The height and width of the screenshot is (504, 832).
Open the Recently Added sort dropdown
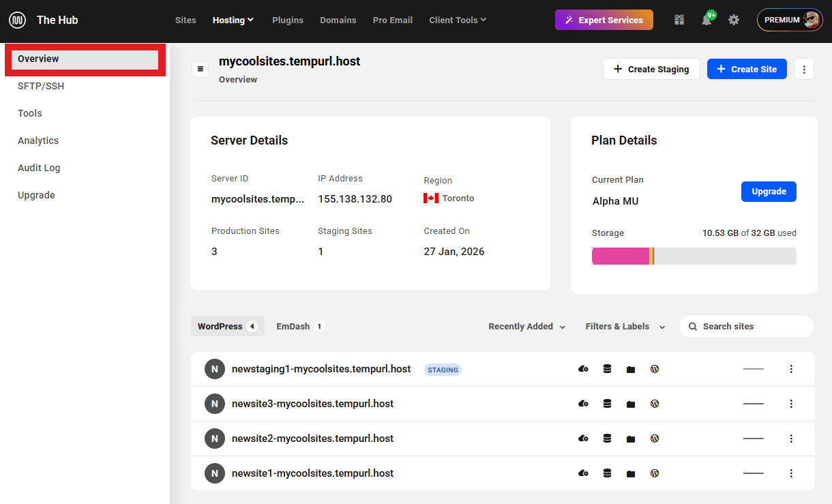[527, 327]
